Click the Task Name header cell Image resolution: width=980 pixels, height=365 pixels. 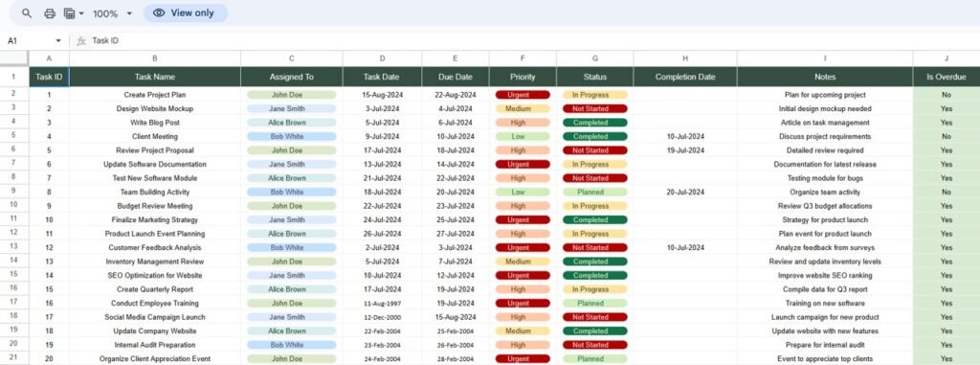click(155, 77)
